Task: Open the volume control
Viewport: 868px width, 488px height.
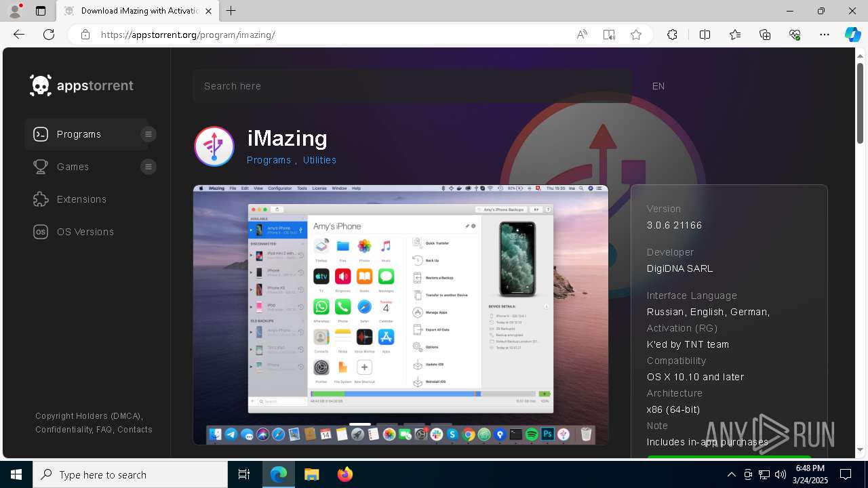Action: pyautogui.click(x=781, y=474)
